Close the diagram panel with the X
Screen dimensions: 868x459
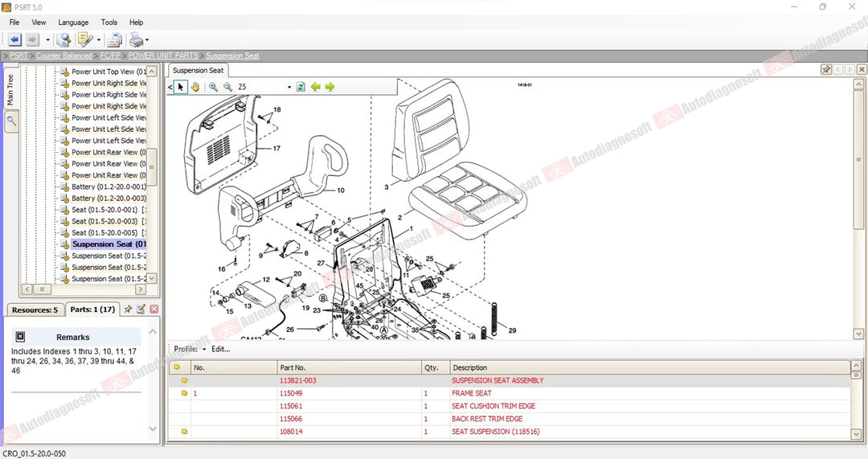[862, 69]
